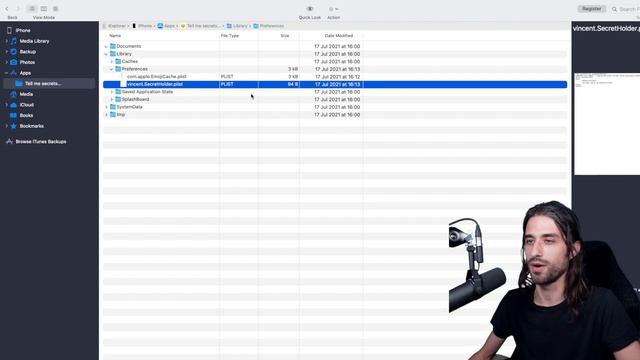Image resolution: width=640 pixels, height=360 pixels.
Task: Select tmp folder icon
Action: point(113,114)
